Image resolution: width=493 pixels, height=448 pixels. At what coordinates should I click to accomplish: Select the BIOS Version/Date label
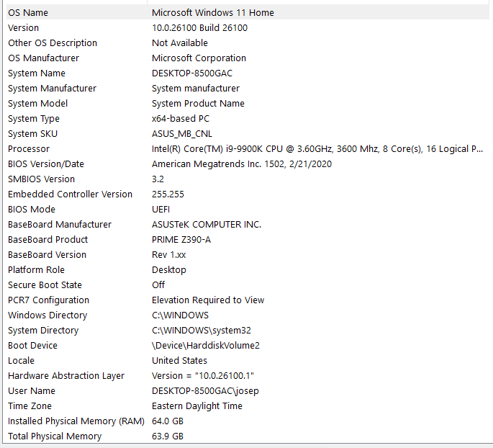tap(46, 164)
